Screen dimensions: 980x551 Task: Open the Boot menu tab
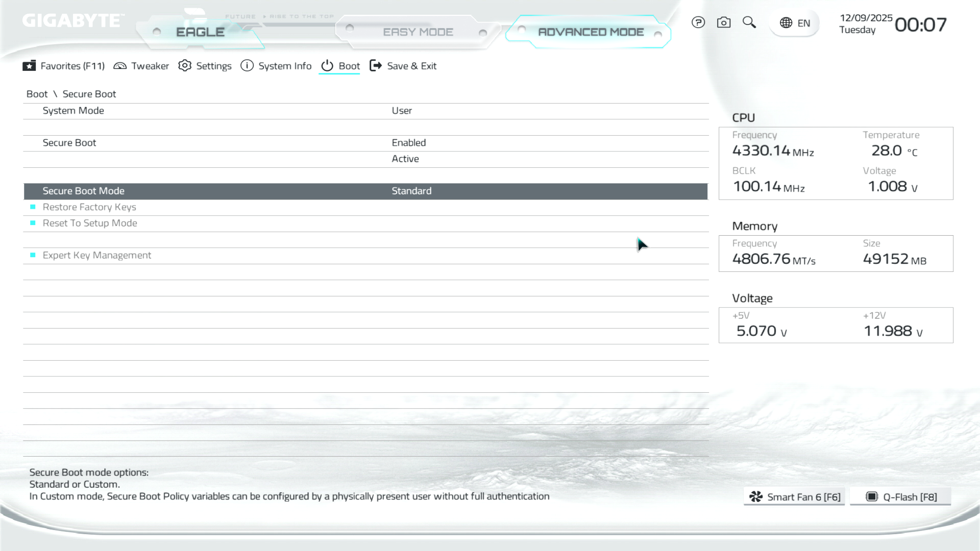349,66
